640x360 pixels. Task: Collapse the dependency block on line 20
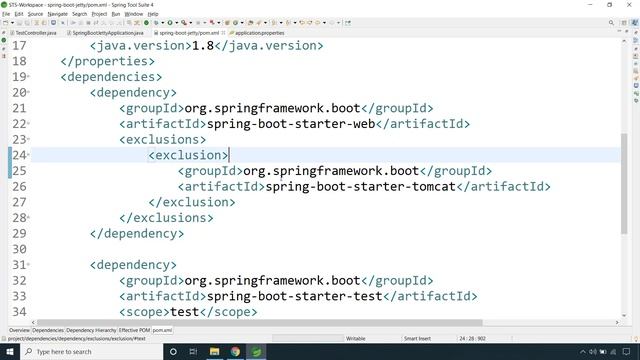(x=29, y=92)
